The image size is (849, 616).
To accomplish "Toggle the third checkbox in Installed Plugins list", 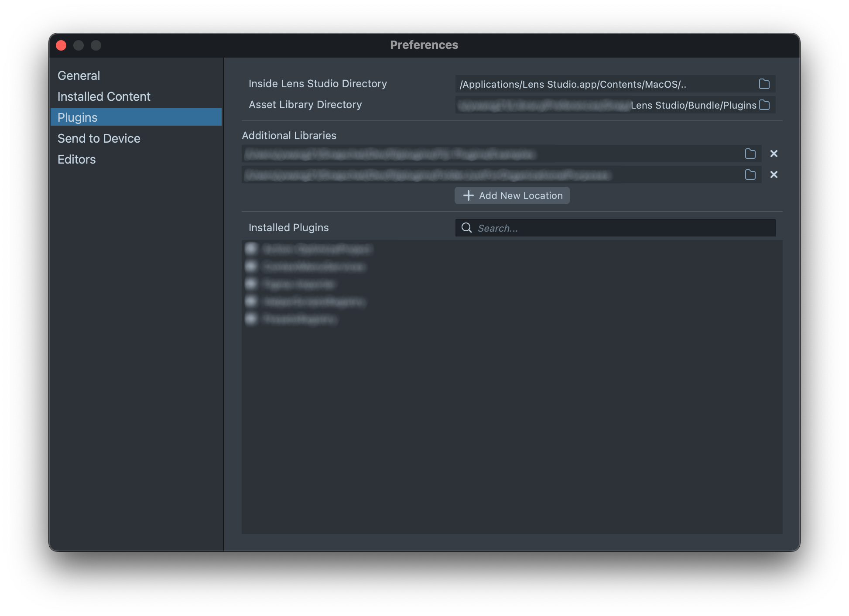I will point(251,284).
